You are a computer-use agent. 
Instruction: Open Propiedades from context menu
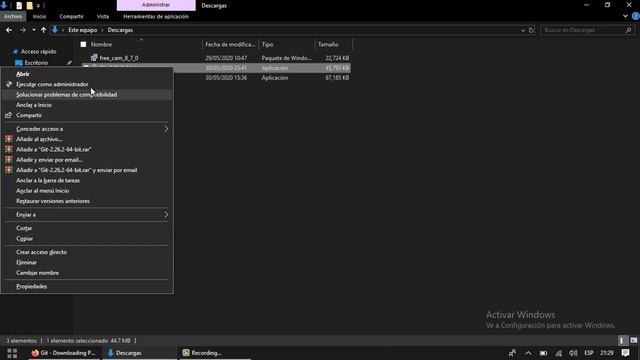click(31, 286)
